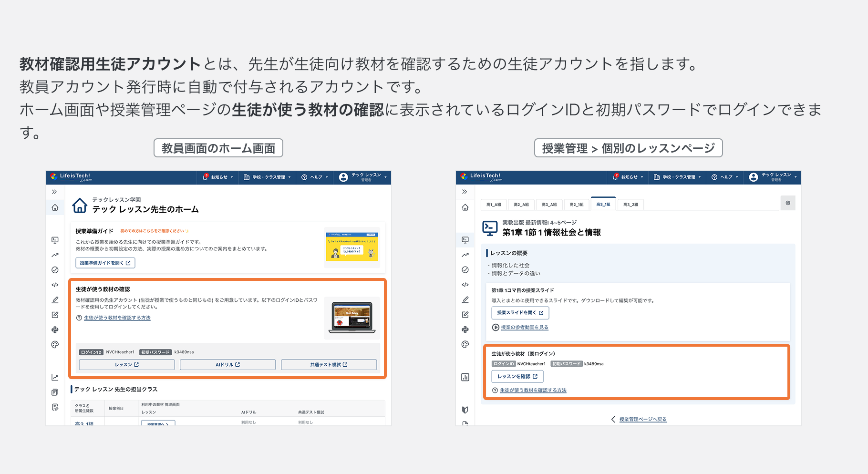The height and width of the screenshot is (474, 868).
Task: Click the 生徒が使う教材を確認する方法 link on the home screenshot
Action: coord(117,318)
